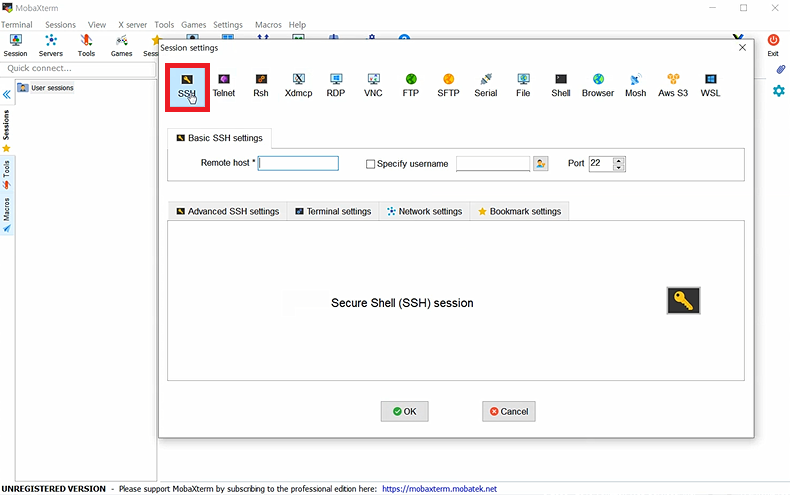Pick the RDP session type
This screenshot has width=790, height=496.
(336, 86)
